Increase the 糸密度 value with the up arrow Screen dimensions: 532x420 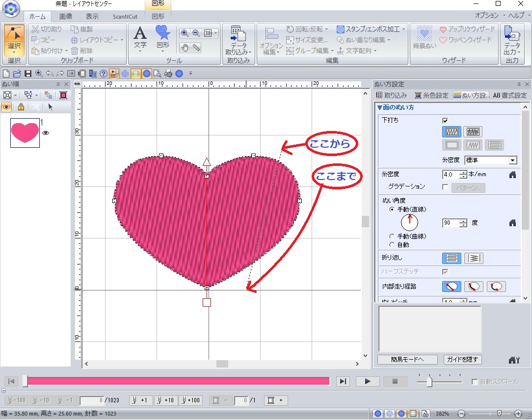[x=463, y=173]
